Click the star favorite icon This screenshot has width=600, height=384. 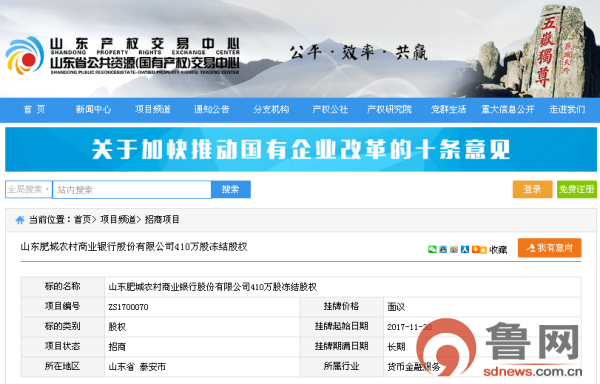point(483,250)
